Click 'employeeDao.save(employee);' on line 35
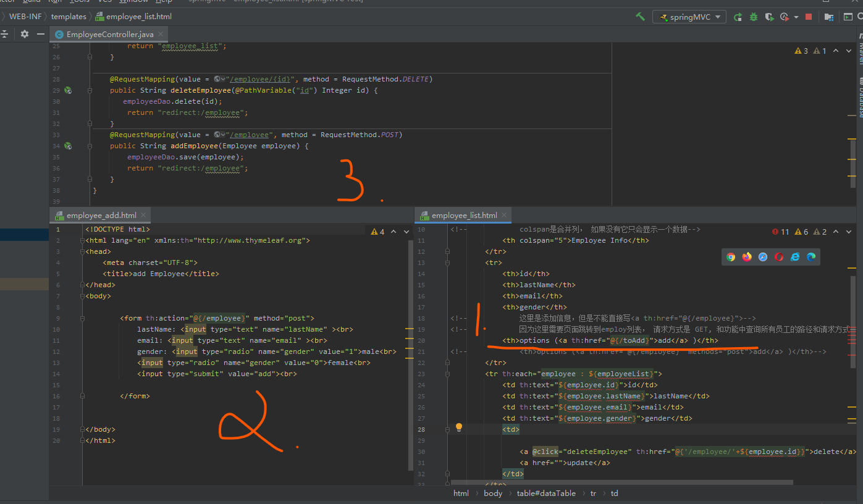The height and width of the screenshot is (504, 863). (x=186, y=157)
